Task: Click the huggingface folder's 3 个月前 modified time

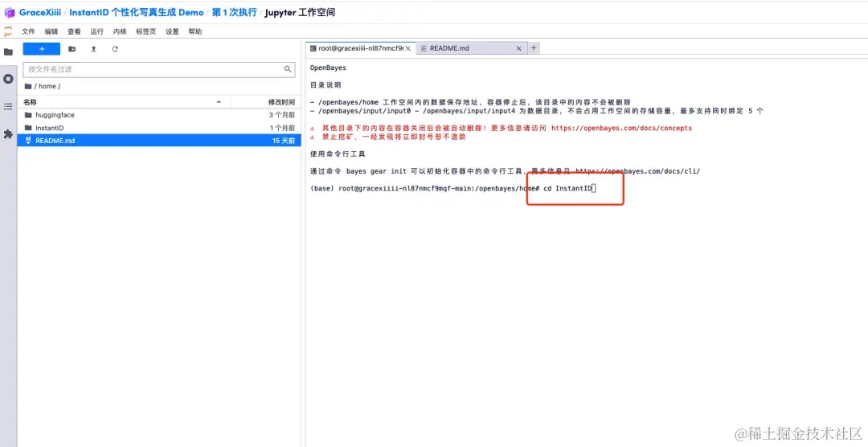Action: click(x=282, y=115)
